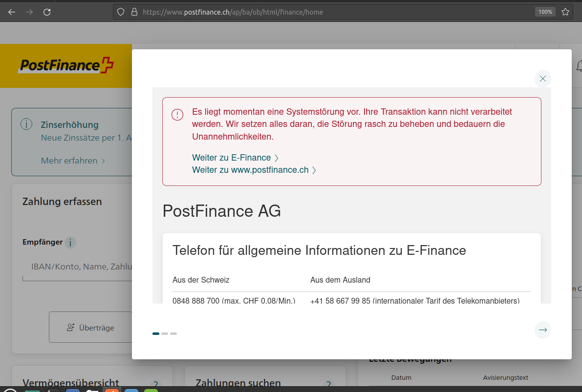Image resolution: width=582 pixels, height=392 pixels.
Task: Click the Aus der Schweiz label
Action: pyautogui.click(x=201, y=280)
